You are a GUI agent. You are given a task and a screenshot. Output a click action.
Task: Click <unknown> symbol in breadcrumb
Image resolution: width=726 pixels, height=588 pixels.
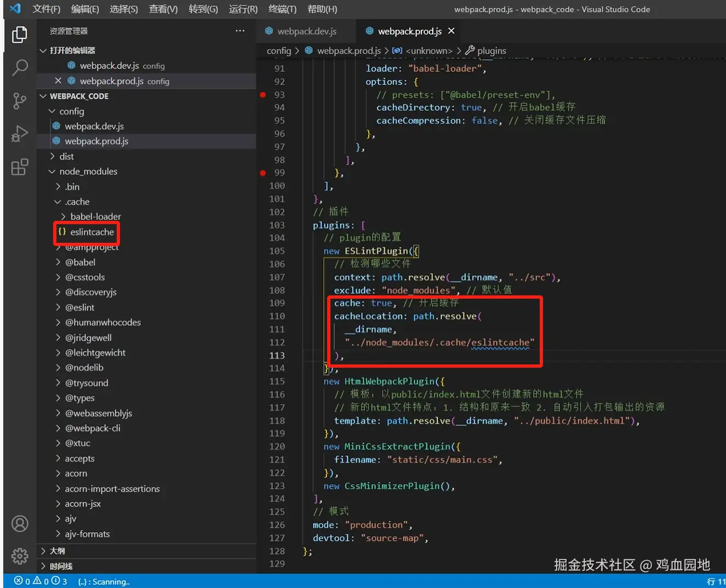pos(429,50)
